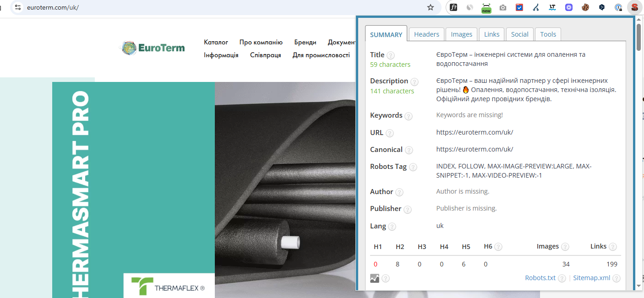Viewport: 644px width, 298px height.
Task: Click help icon after Robots.txt
Action: (562, 278)
